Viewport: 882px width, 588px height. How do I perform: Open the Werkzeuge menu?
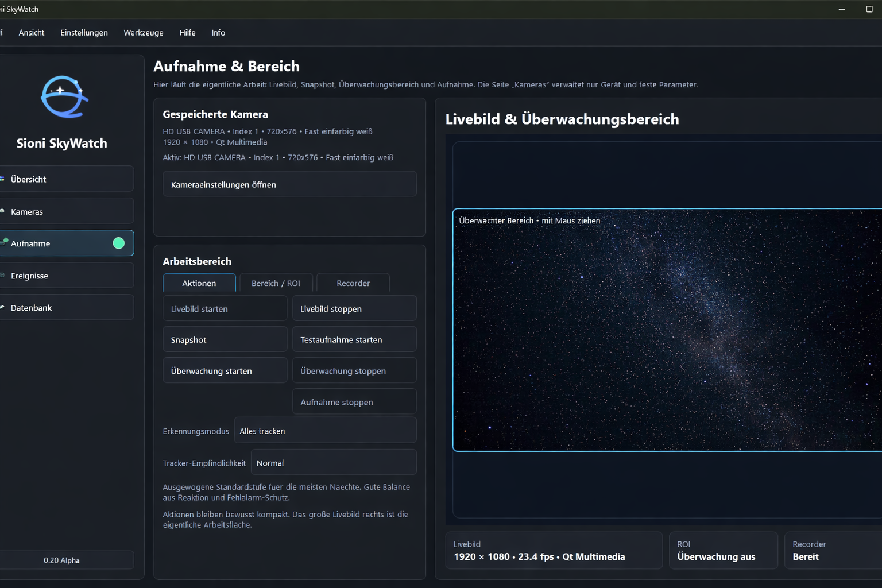click(x=144, y=33)
